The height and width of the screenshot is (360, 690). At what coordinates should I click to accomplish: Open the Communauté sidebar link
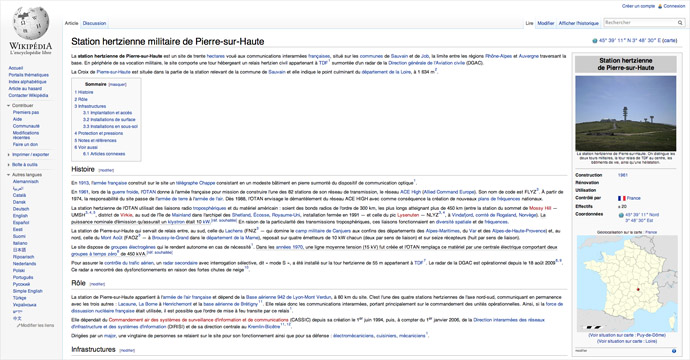tap(26, 126)
